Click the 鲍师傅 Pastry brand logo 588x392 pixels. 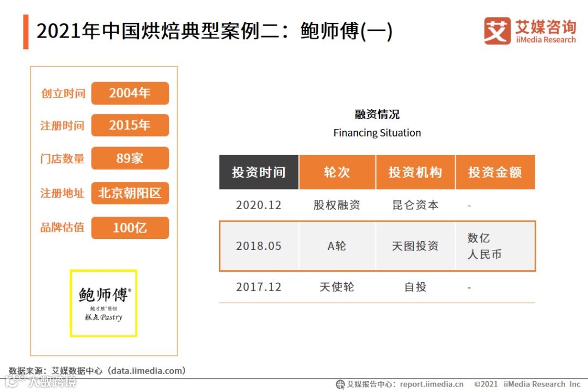[x=103, y=303]
